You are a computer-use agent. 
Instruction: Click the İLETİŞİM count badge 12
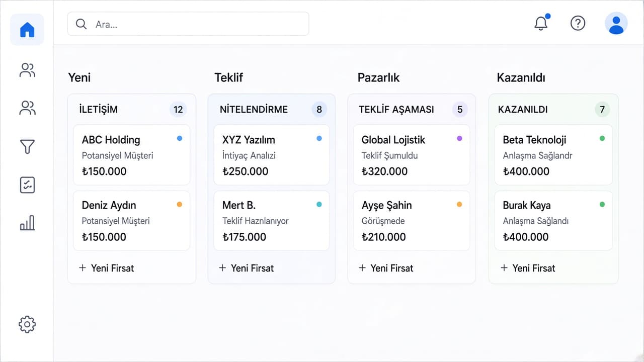(x=178, y=109)
